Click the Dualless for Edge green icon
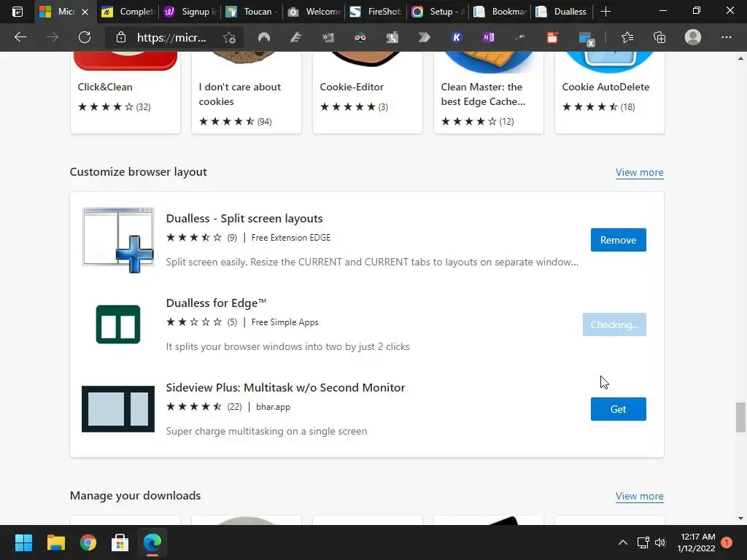 [x=118, y=324]
